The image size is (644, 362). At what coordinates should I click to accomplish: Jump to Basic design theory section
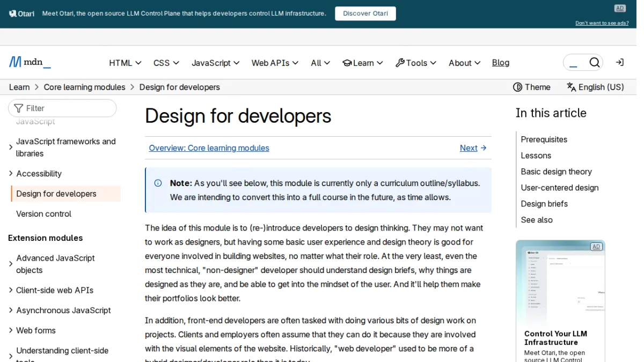coord(556,172)
